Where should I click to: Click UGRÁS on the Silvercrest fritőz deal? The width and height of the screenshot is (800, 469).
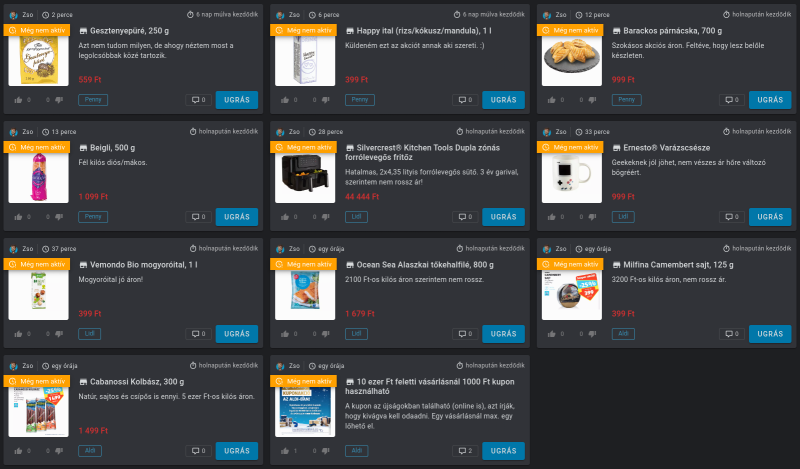504,217
